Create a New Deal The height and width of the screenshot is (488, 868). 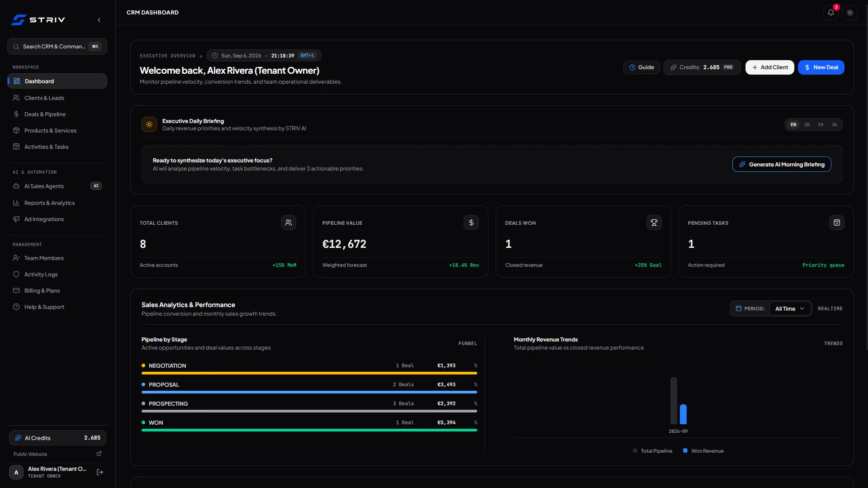(821, 67)
